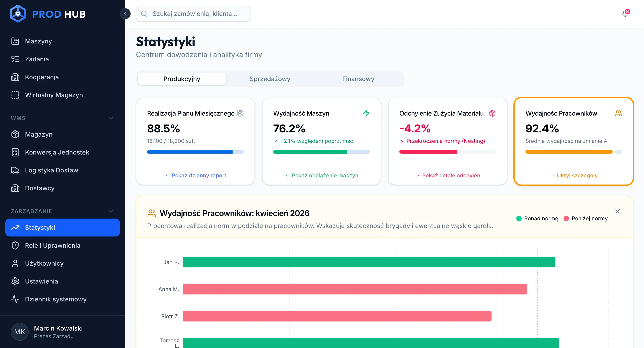
Task: Toggle the Poniżej normy legend filter
Action: coord(586,218)
